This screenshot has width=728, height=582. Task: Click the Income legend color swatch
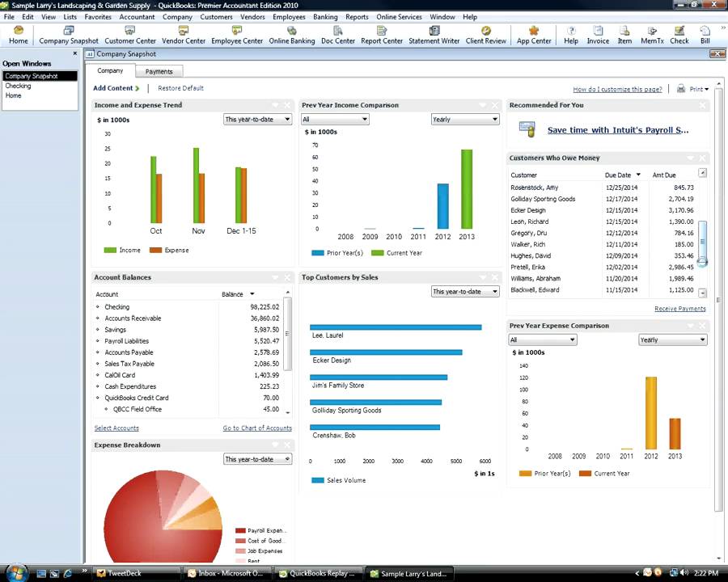click(110, 250)
